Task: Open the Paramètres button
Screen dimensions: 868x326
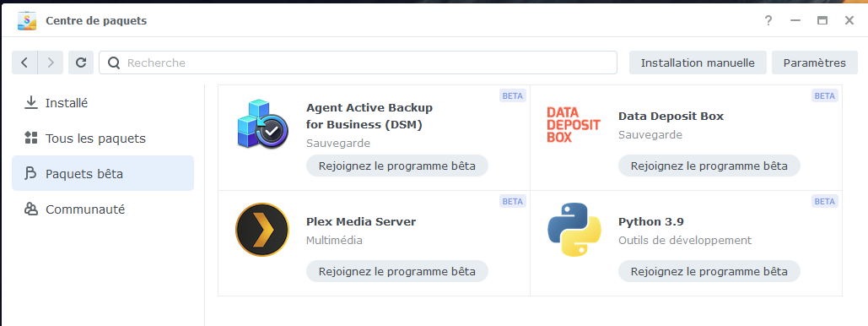Action: coord(814,62)
